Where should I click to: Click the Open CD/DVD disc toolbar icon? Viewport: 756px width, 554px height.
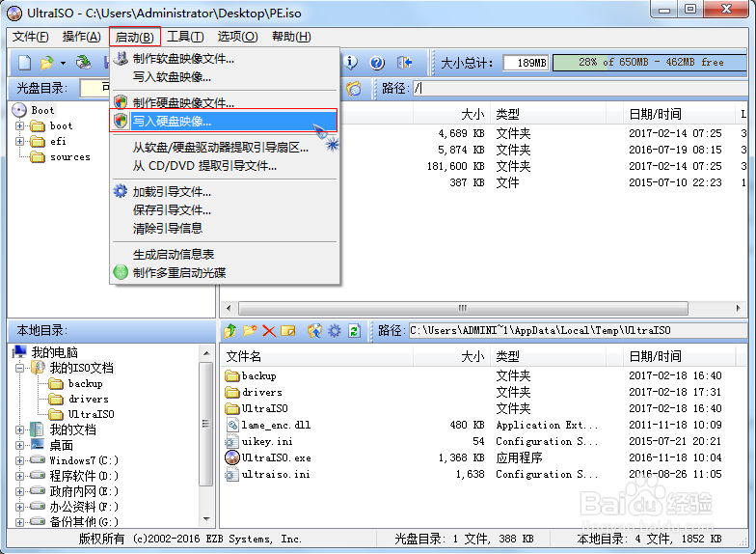click(x=84, y=62)
